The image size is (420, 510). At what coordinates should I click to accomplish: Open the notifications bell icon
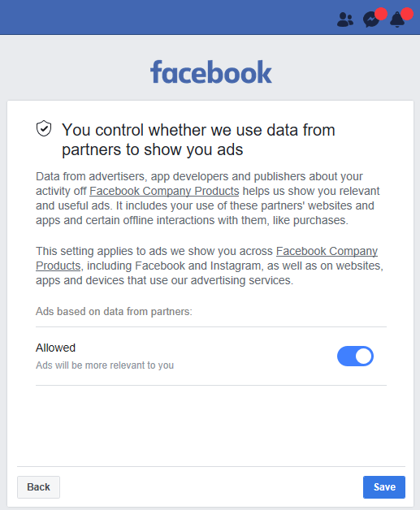[x=397, y=19]
